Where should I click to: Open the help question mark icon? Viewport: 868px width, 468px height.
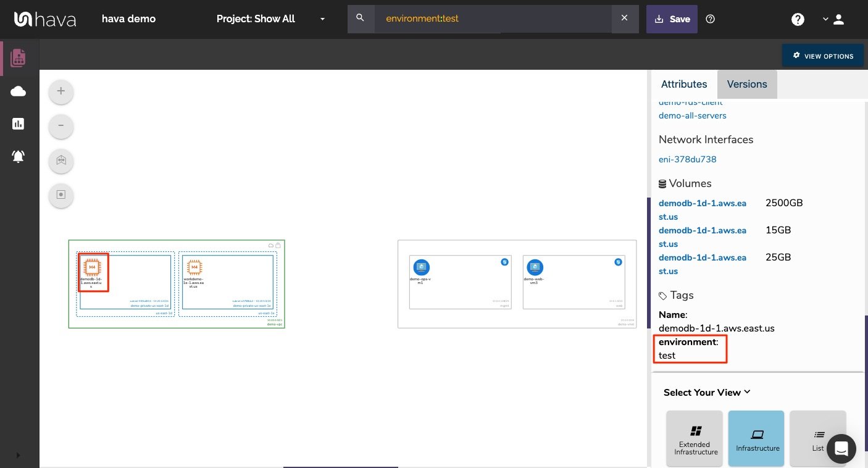(x=798, y=19)
